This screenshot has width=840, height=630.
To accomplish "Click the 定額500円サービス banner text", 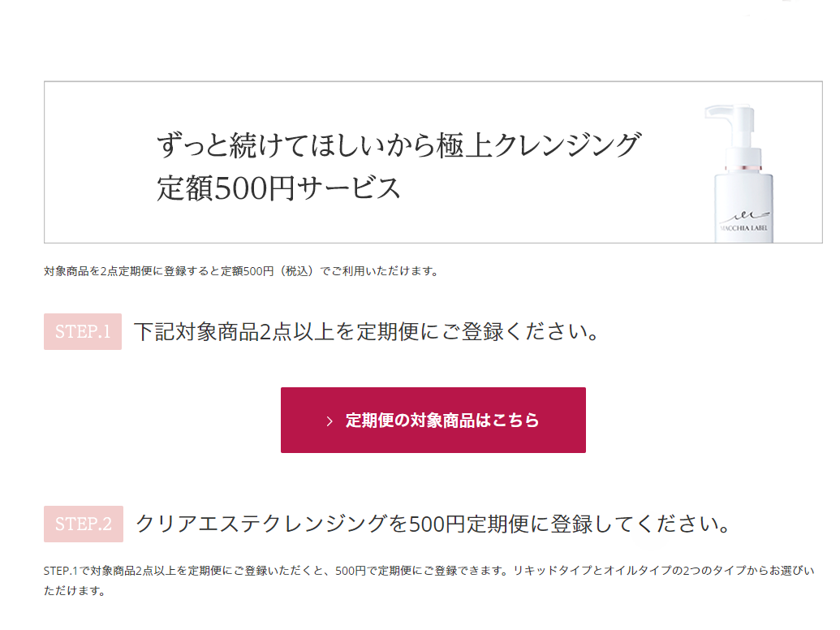I will point(278,188).
